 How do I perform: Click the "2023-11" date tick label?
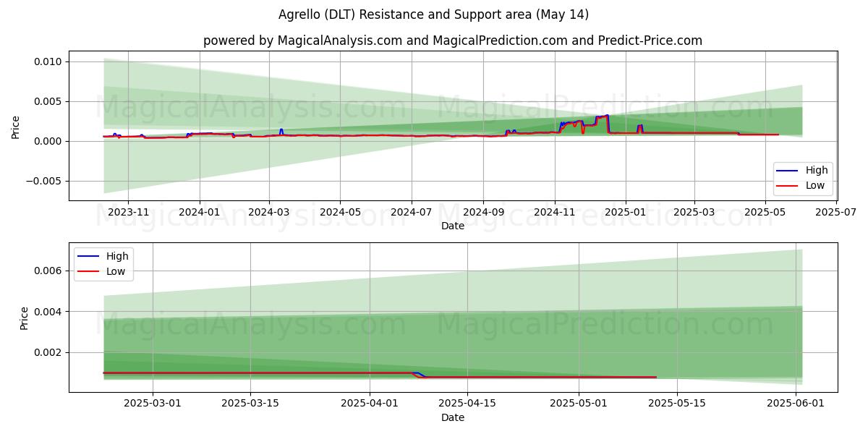[128, 212]
